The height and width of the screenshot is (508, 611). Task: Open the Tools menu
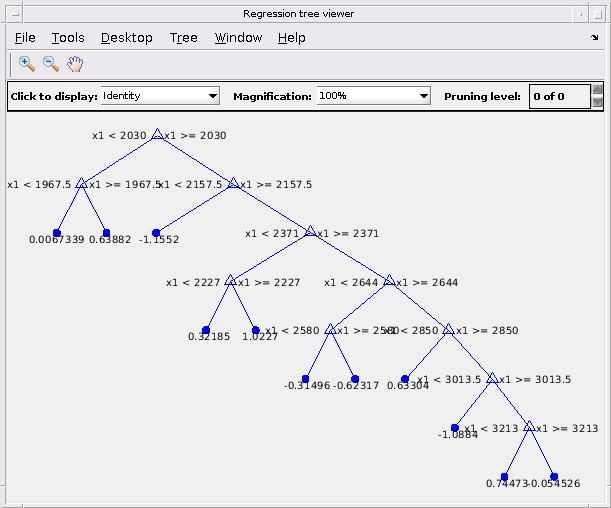[x=68, y=38]
